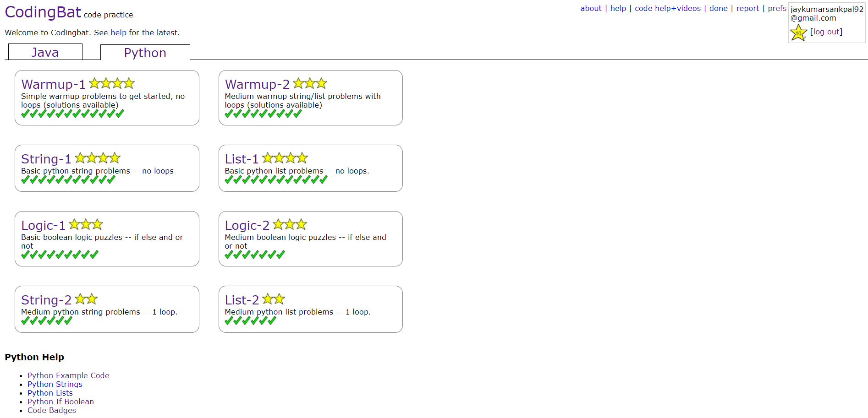
Task: Click 'Simple warmup problems to get started' description
Action: [x=103, y=101]
